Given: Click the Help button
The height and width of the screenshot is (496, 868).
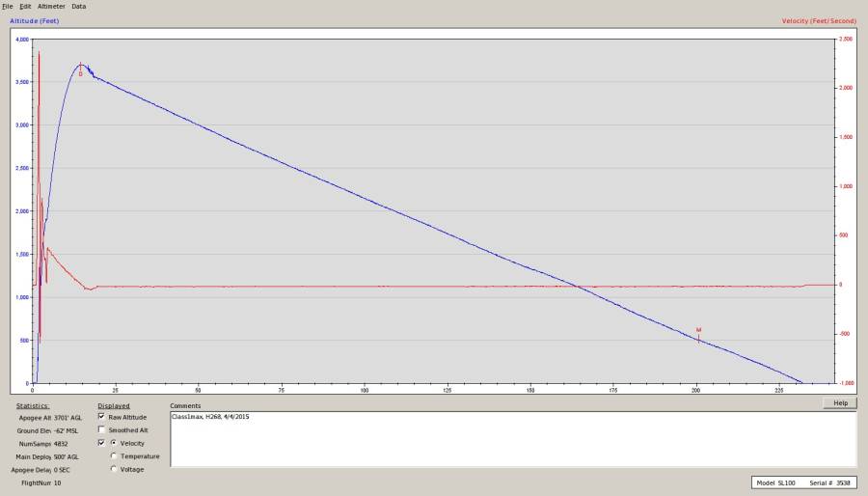Looking at the screenshot, I should 839,403.
